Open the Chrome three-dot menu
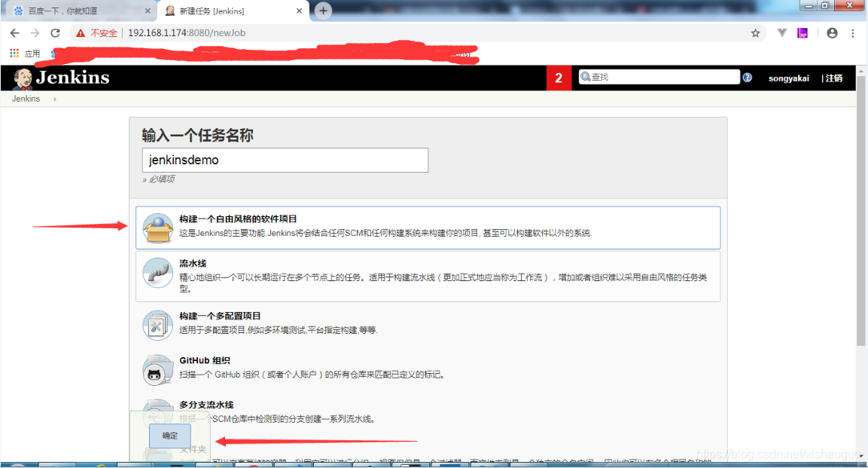The width and height of the screenshot is (868, 468). [852, 33]
